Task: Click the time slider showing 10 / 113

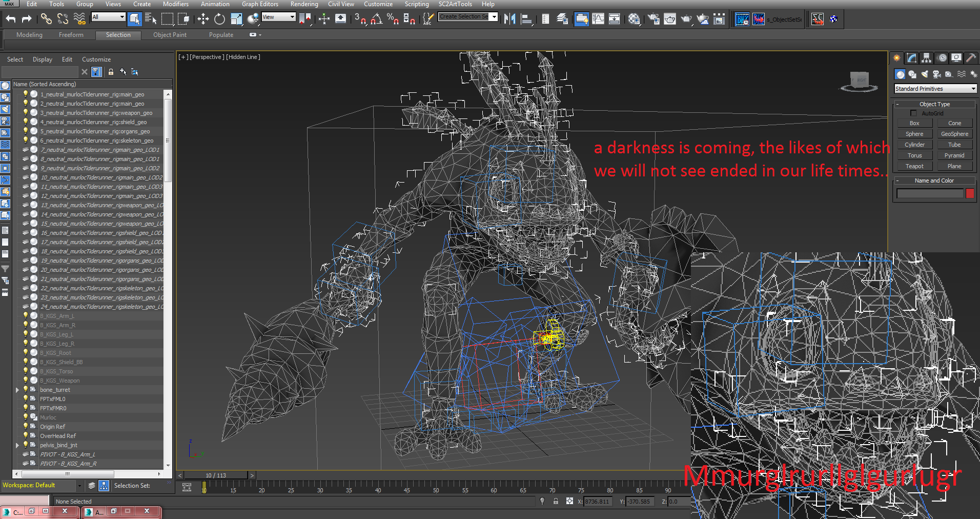Action: coord(215,475)
